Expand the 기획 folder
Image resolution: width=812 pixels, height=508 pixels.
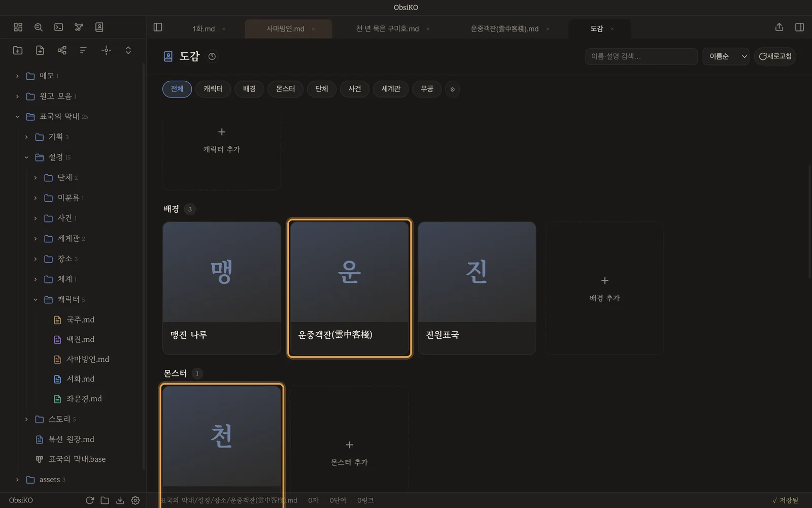click(26, 137)
